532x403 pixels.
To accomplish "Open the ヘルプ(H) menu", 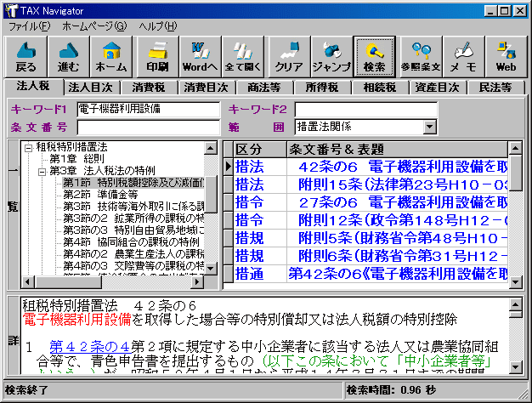I will [x=158, y=26].
